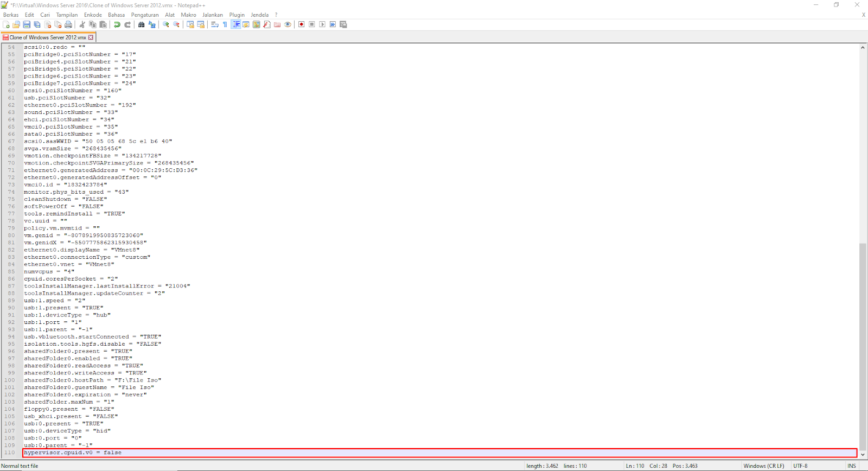The width and height of the screenshot is (868, 471).
Task: Open the user defined language icon
Action: point(246,24)
